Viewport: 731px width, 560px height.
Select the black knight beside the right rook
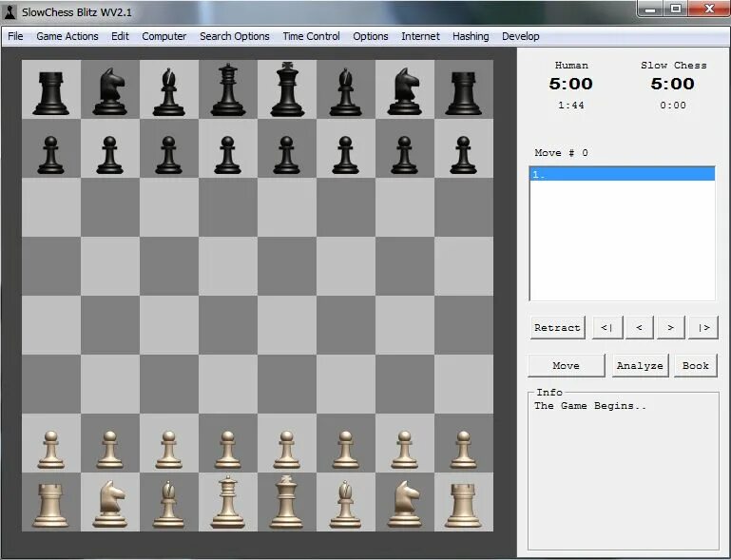(x=405, y=91)
